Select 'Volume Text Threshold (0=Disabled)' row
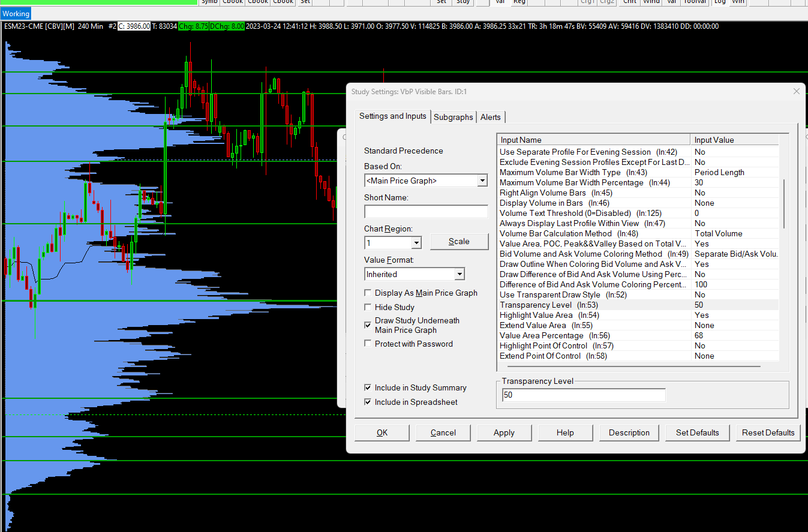This screenshot has width=808, height=532. [x=638, y=213]
